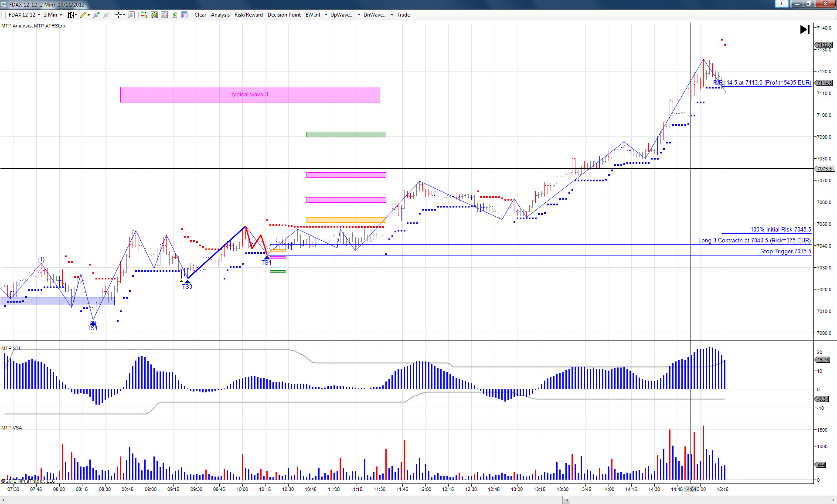837x504 pixels.
Task: Open the data box panel icon
Action: tap(184, 15)
